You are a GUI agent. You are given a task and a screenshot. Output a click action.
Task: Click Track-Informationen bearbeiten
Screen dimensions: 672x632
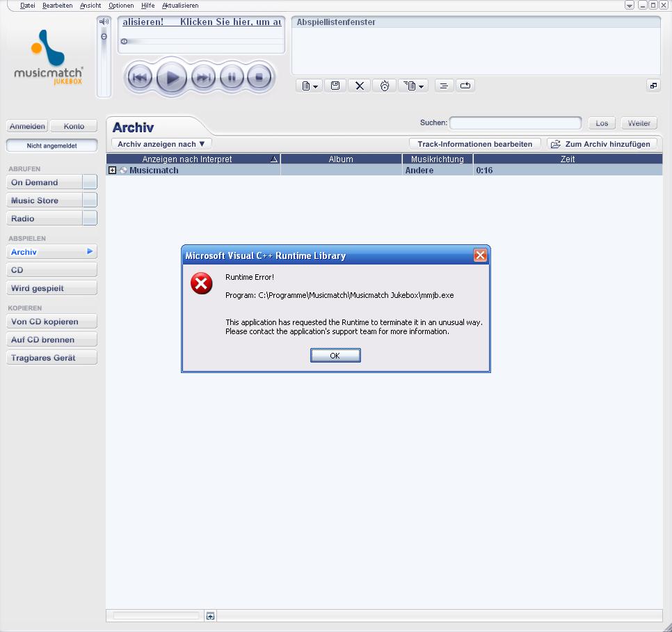475,144
